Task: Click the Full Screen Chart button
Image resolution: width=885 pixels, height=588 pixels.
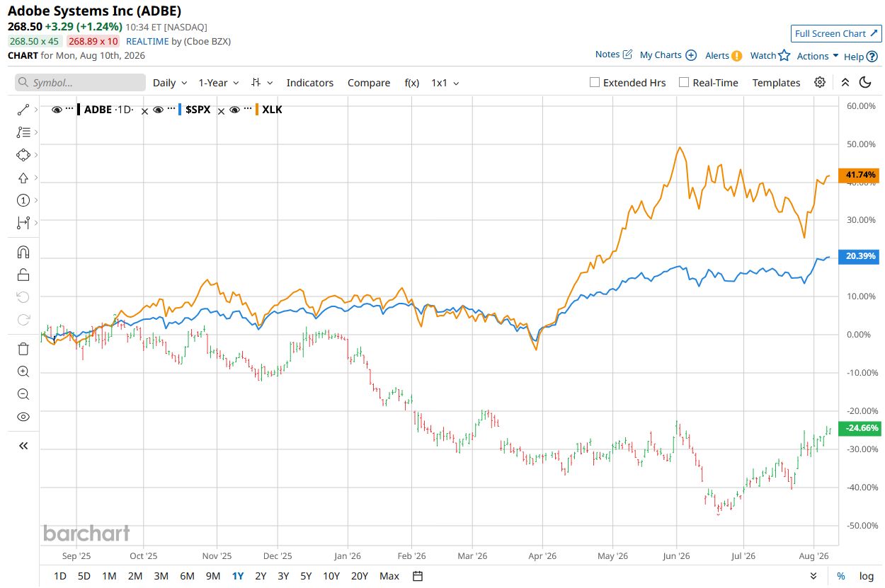Action: click(x=836, y=33)
